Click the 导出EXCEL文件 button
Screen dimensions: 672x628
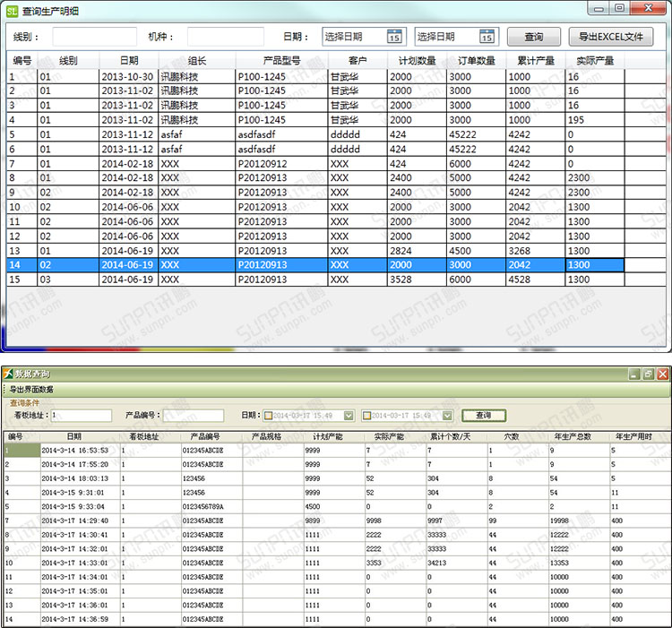[611, 37]
